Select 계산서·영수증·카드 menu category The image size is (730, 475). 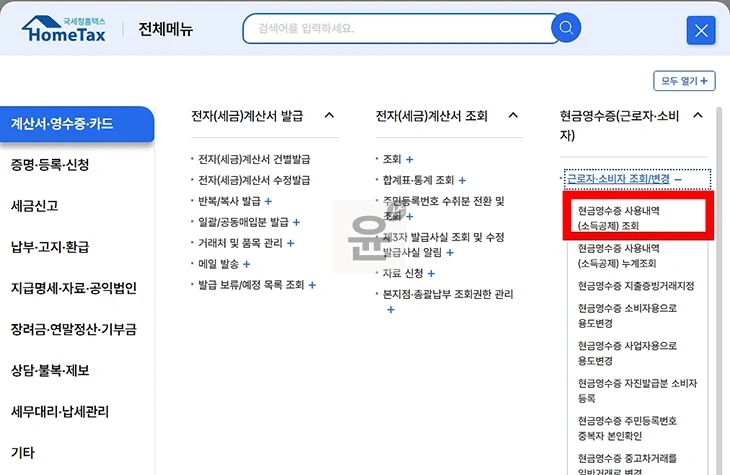coord(77,124)
